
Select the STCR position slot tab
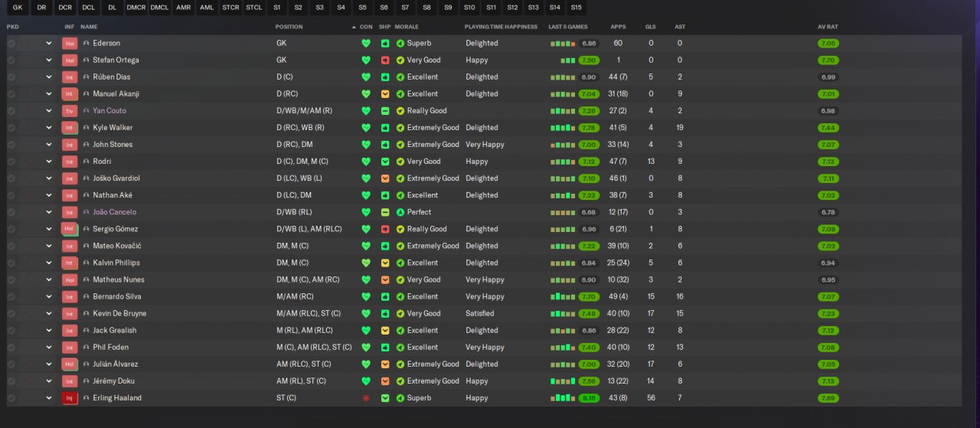point(230,8)
